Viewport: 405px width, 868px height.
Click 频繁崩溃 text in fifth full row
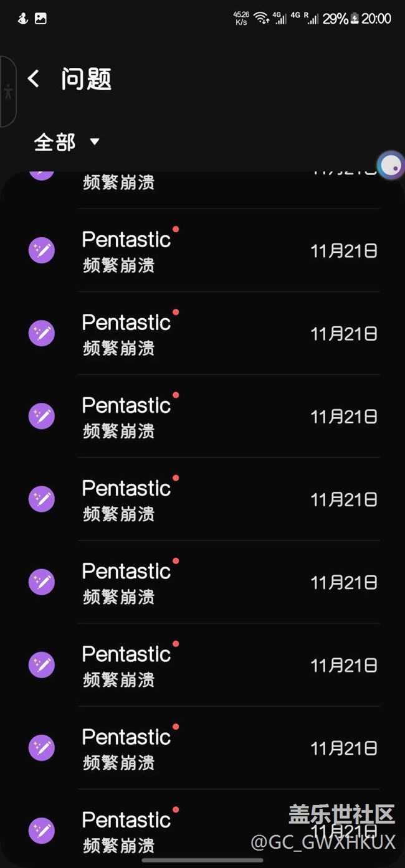(x=118, y=597)
